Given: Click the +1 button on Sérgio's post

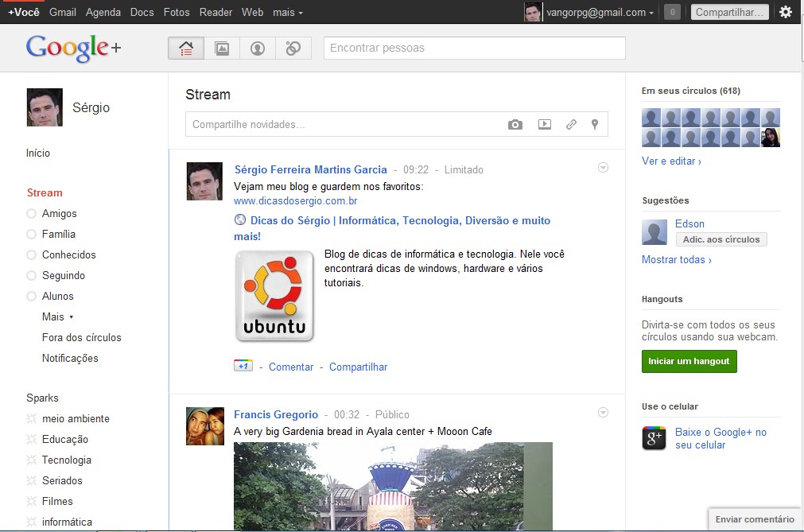Looking at the screenshot, I should point(243,366).
